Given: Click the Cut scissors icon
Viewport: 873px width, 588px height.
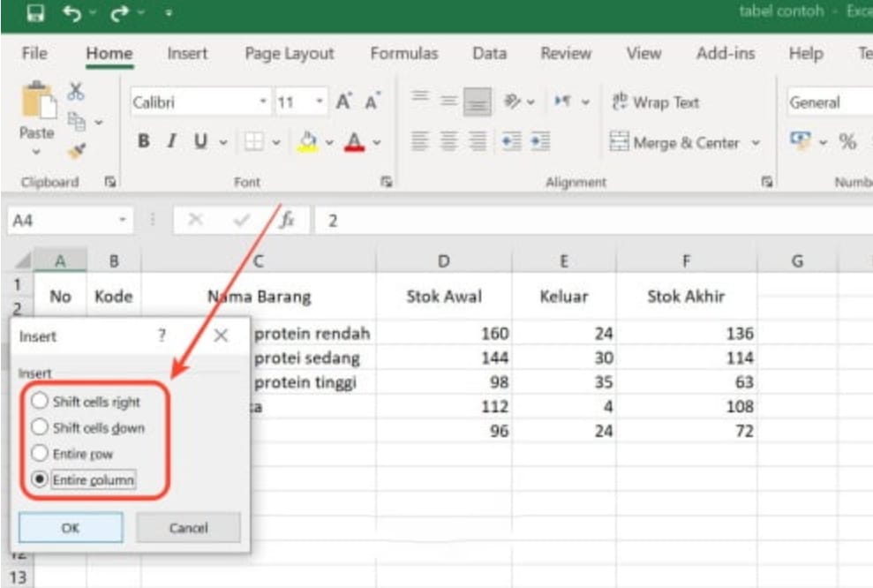Looking at the screenshot, I should point(77,92).
